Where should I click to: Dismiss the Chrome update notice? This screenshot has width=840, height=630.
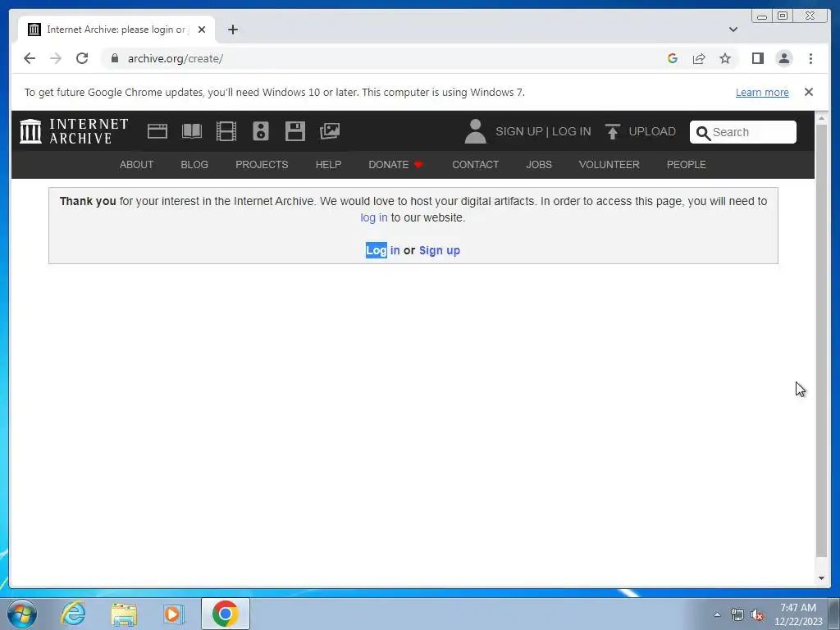click(809, 92)
